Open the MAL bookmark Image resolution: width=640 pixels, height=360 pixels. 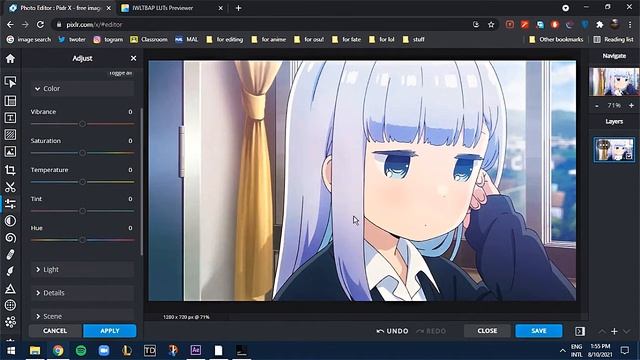pos(187,40)
